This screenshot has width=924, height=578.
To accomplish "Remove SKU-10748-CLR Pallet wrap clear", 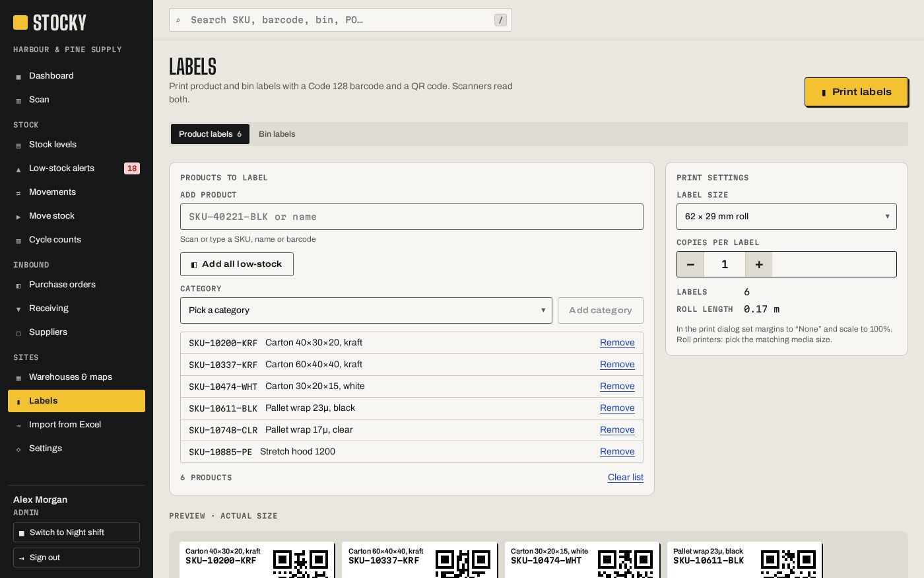I will tap(617, 430).
